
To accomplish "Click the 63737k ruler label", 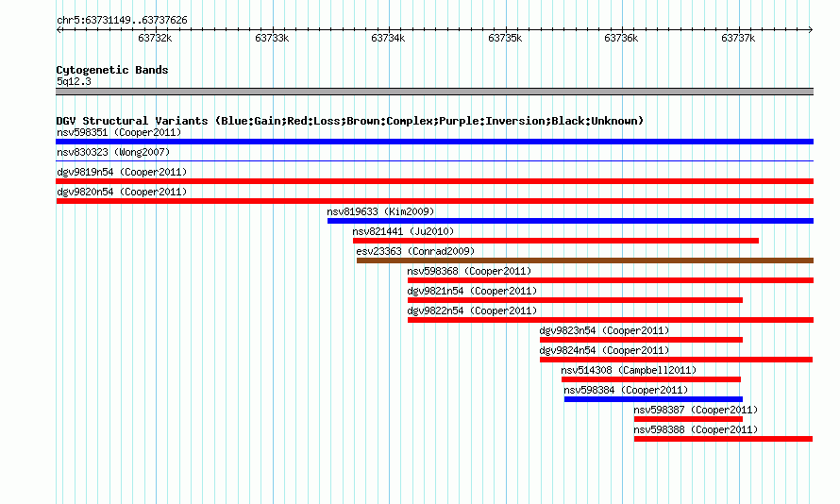I will (738, 38).
